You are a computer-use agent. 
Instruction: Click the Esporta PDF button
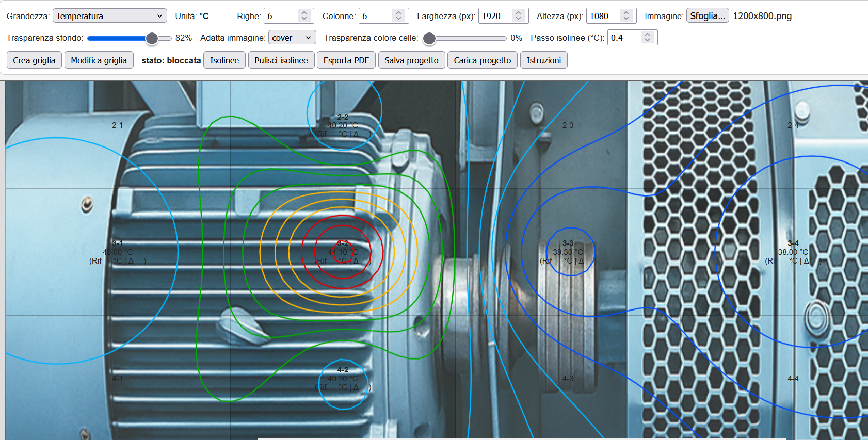point(346,60)
